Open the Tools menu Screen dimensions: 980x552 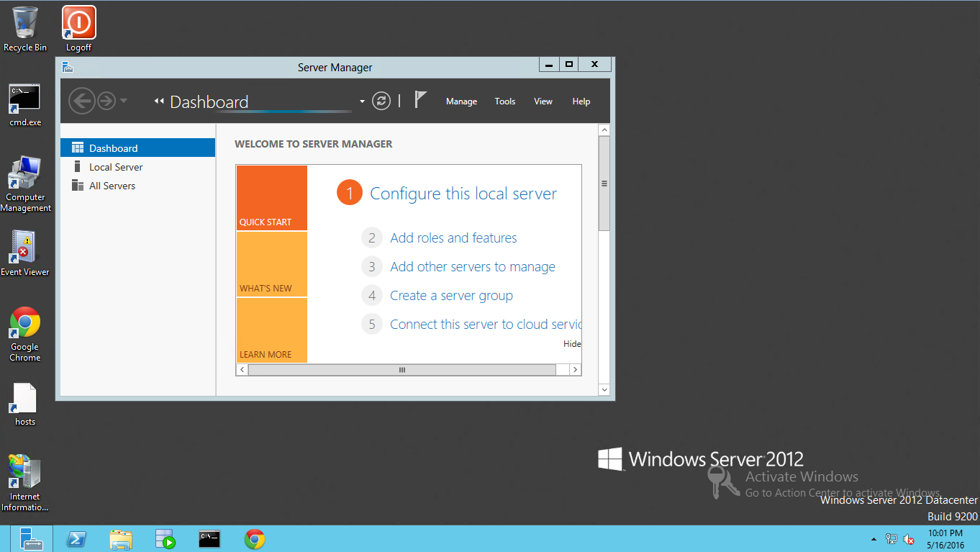(505, 101)
